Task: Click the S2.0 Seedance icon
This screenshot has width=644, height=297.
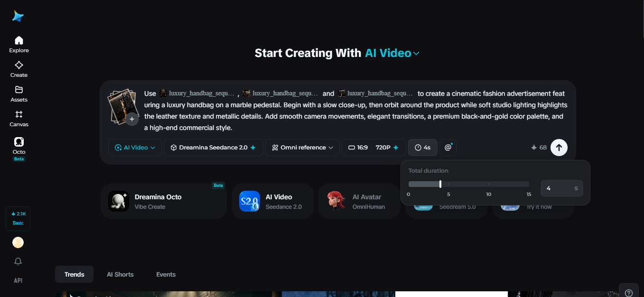Action: pos(250,201)
